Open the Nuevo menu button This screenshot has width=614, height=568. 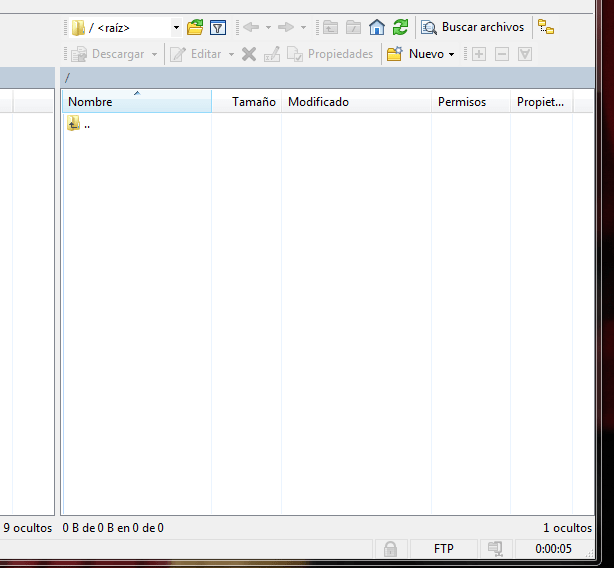(x=421, y=54)
